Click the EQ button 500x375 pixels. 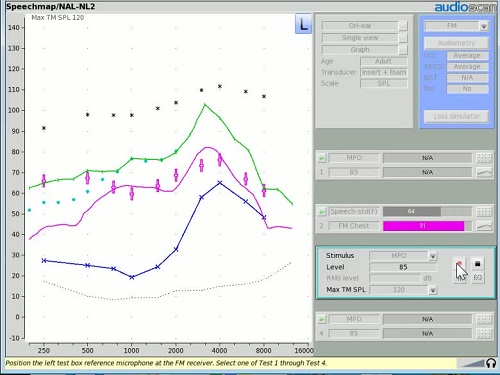coord(477,278)
